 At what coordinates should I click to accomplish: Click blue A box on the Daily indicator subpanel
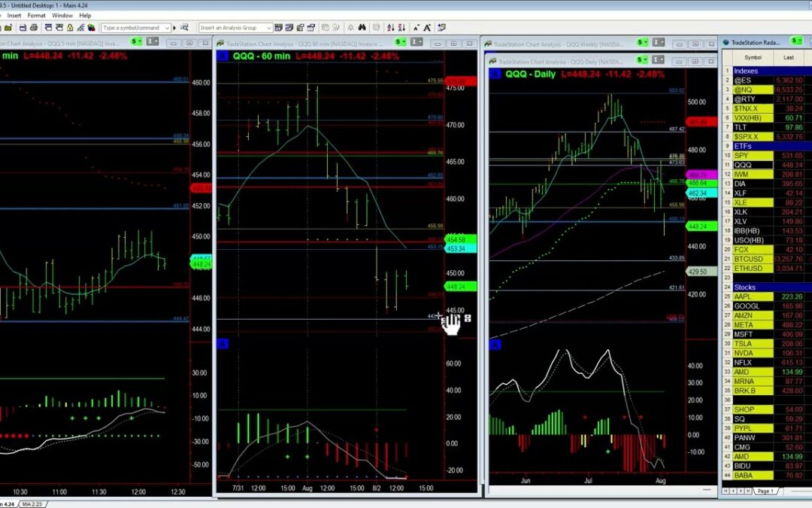[x=495, y=344]
